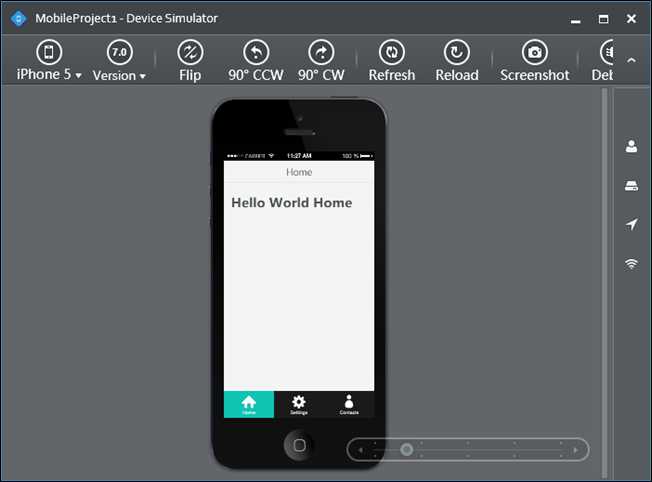The height and width of the screenshot is (482, 652).
Task: Click the 'Home' navigation bar title
Action: [299, 172]
